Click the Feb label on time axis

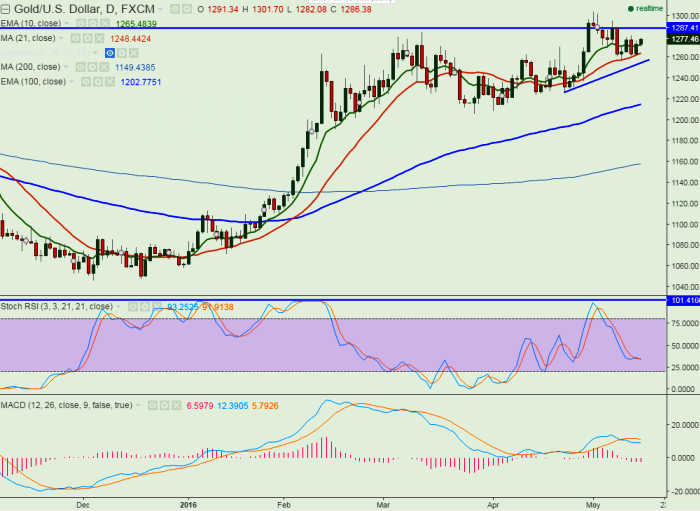tap(283, 505)
